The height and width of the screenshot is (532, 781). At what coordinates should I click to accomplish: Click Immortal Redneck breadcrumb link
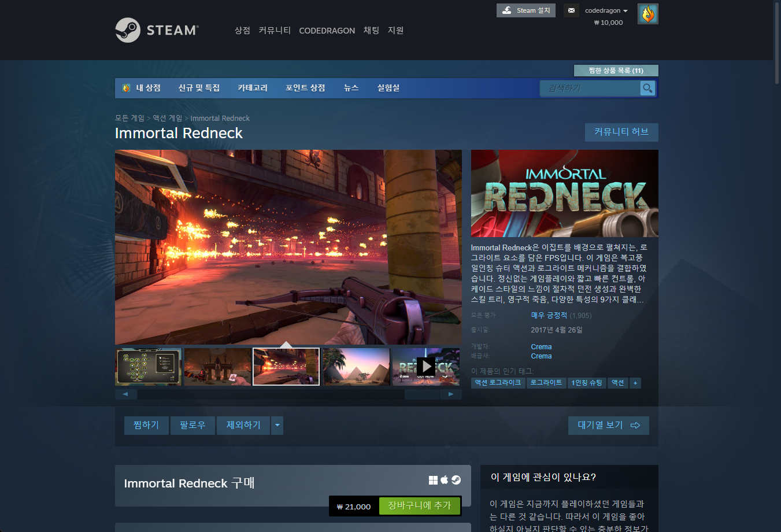(x=220, y=118)
